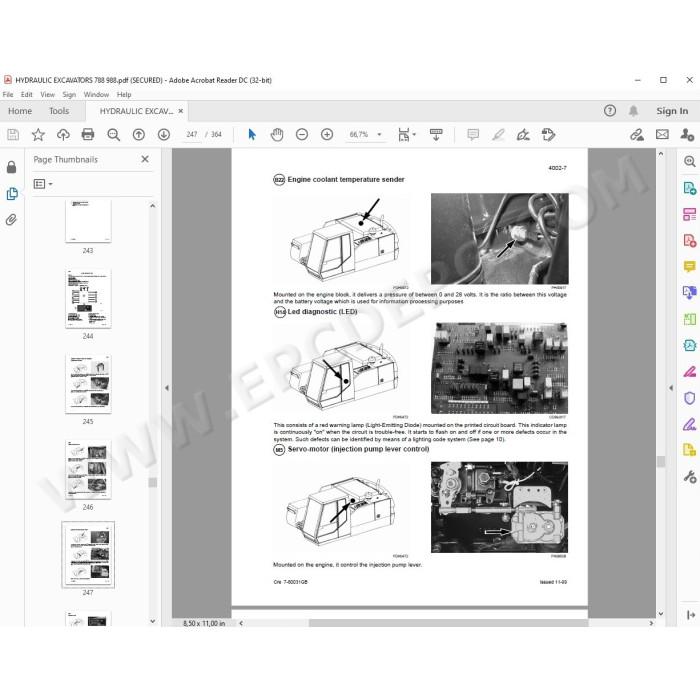This screenshot has width=700, height=700.
Task: Switch to the Tools tab
Action: click(x=59, y=111)
